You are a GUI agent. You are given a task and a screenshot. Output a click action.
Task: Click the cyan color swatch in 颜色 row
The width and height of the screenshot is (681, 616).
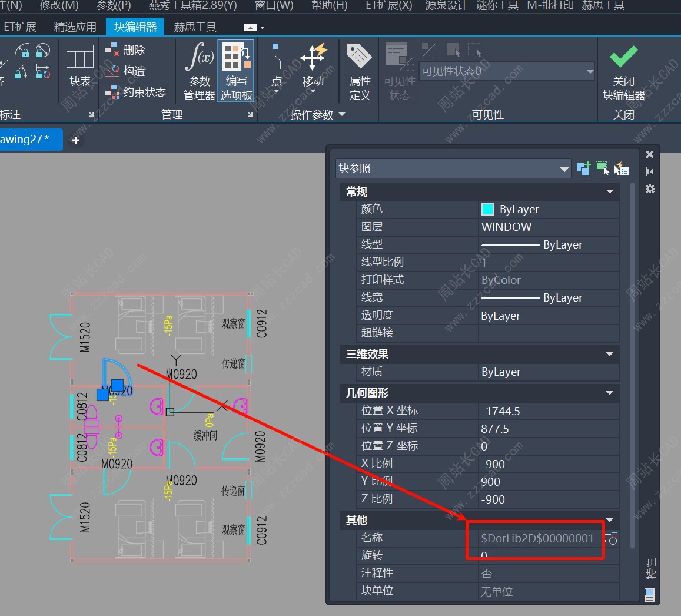coord(487,210)
